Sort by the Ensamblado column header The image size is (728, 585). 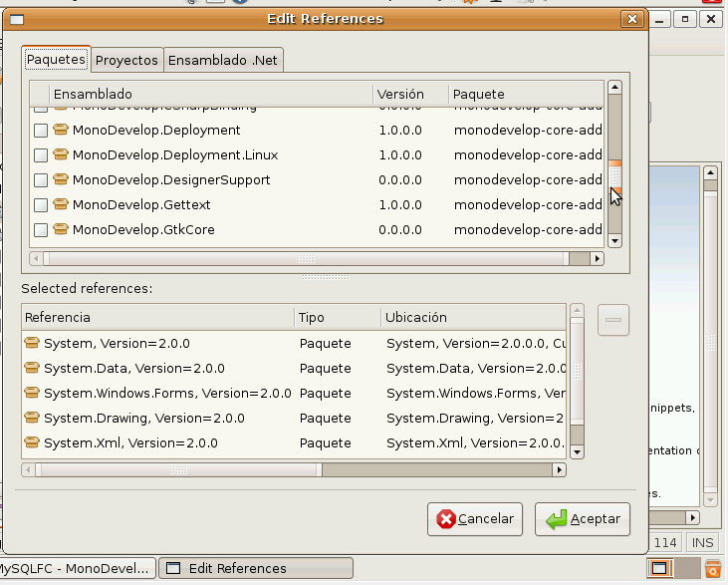point(211,95)
